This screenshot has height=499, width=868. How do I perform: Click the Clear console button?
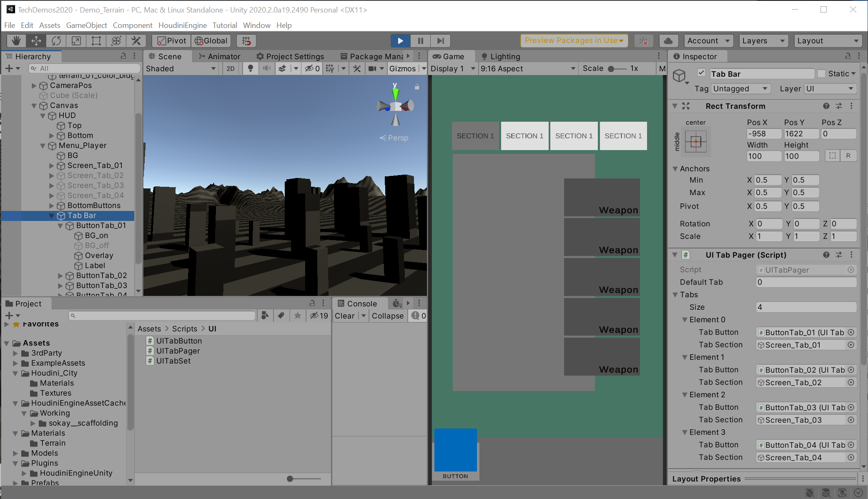(x=344, y=316)
